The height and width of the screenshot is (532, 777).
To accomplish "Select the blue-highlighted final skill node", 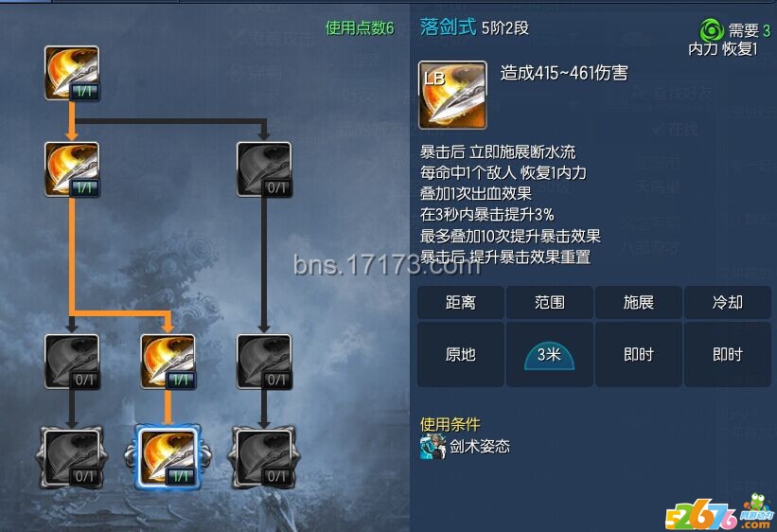I will click(168, 457).
